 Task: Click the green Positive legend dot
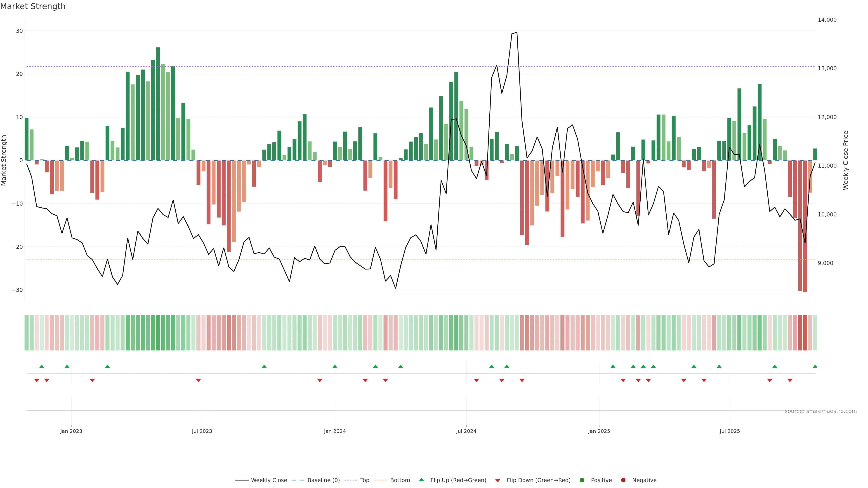(582, 480)
